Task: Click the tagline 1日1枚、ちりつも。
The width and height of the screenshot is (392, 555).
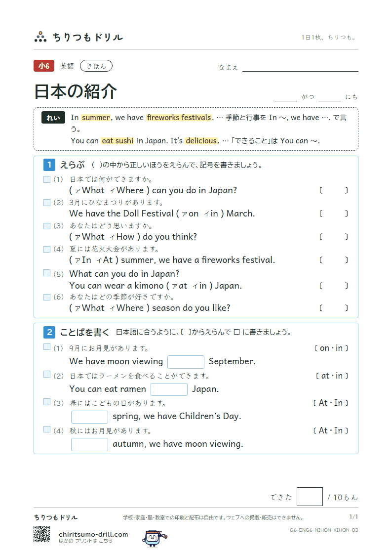Action: coord(329,37)
